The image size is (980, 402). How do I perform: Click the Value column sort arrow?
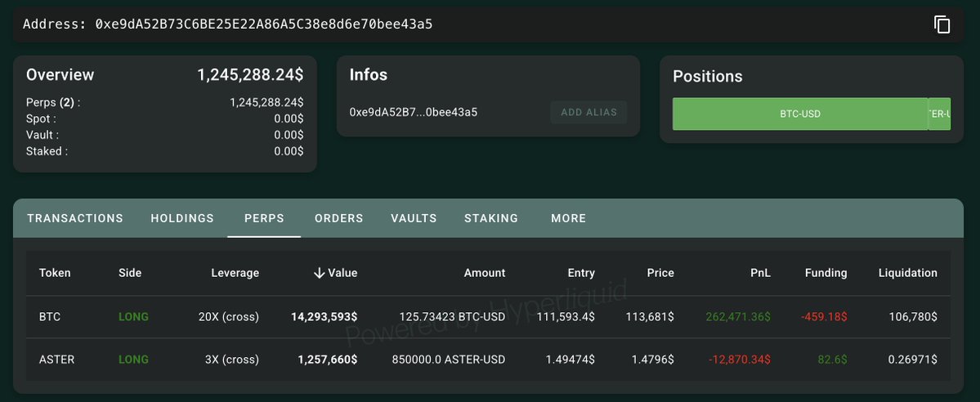coord(320,273)
